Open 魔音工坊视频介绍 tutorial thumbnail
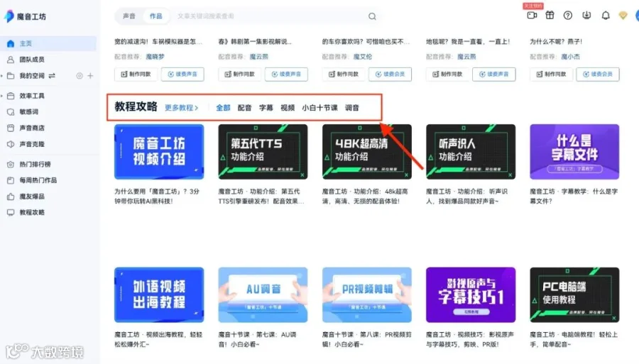The image size is (639, 364). (x=159, y=152)
